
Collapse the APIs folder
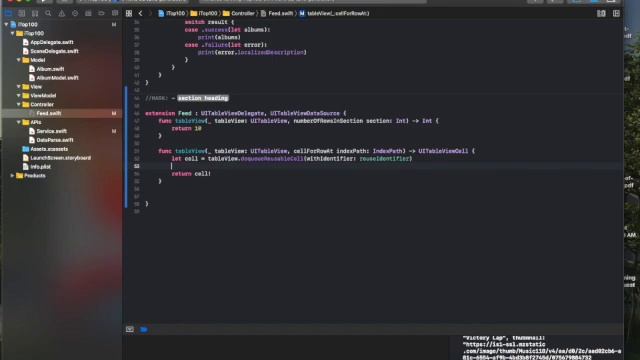coord(18,122)
